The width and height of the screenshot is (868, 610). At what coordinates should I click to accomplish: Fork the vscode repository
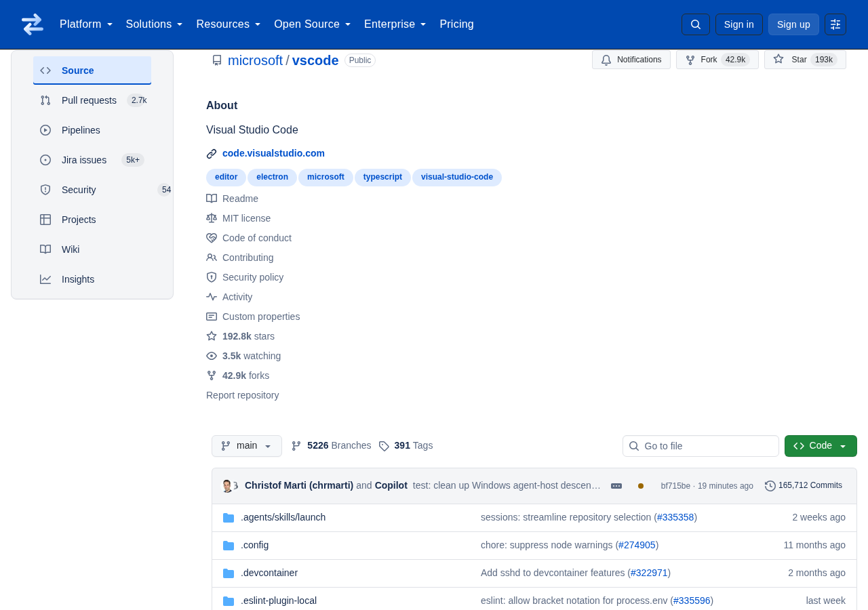click(717, 60)
